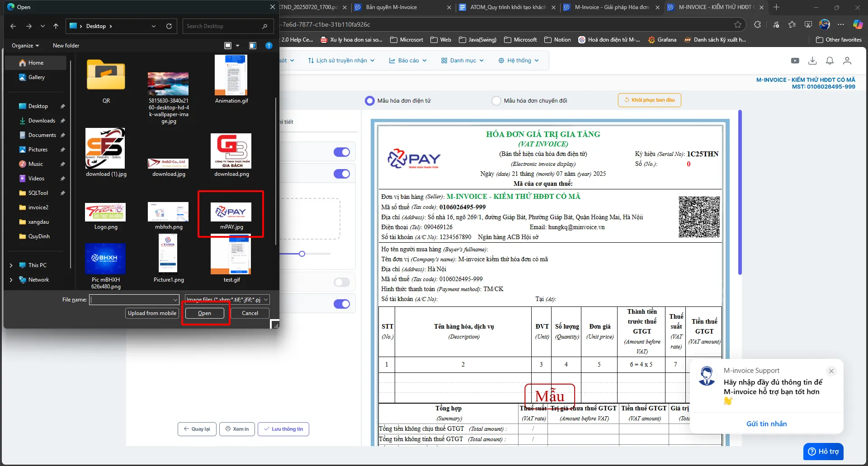This screenshot has height=466, width=868.
Task: Click Cancel in the Open dialog
Action: pyautogui.click(x=250, y=313)
